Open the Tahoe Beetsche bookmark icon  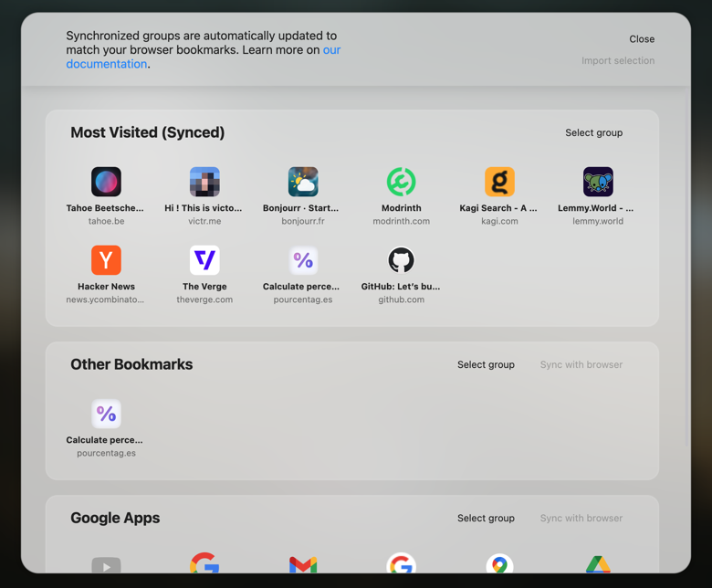106,182
